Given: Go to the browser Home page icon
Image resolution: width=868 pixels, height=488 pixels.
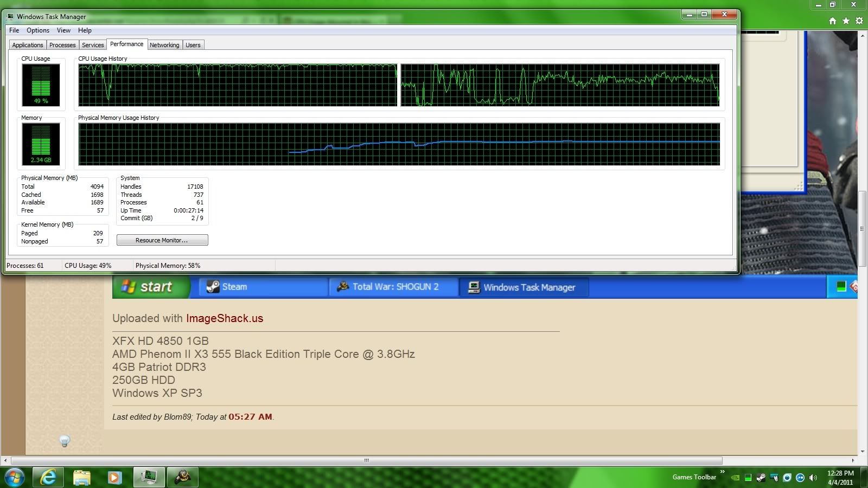Looking at the screenshot, I should [x=833, y=21].
